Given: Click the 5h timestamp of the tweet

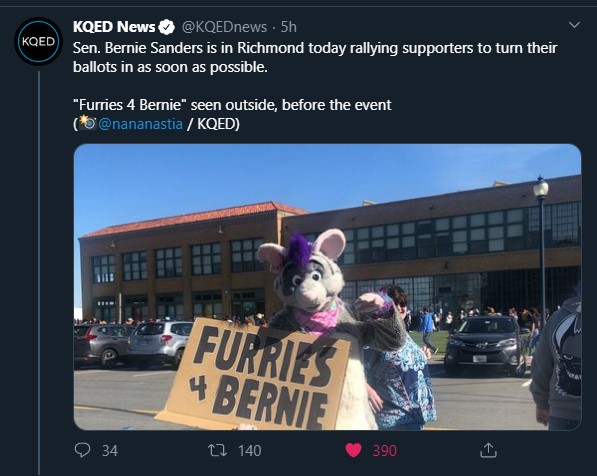Looking at the screenshot, I should 289,27.
